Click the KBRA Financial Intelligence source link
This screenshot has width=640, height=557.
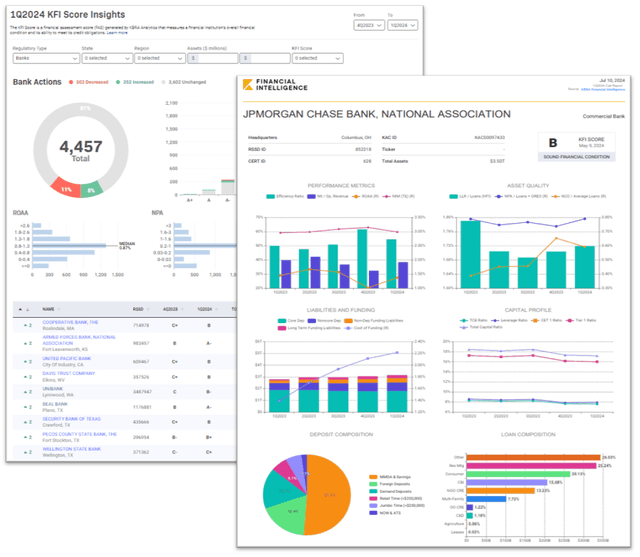(602, 89)
